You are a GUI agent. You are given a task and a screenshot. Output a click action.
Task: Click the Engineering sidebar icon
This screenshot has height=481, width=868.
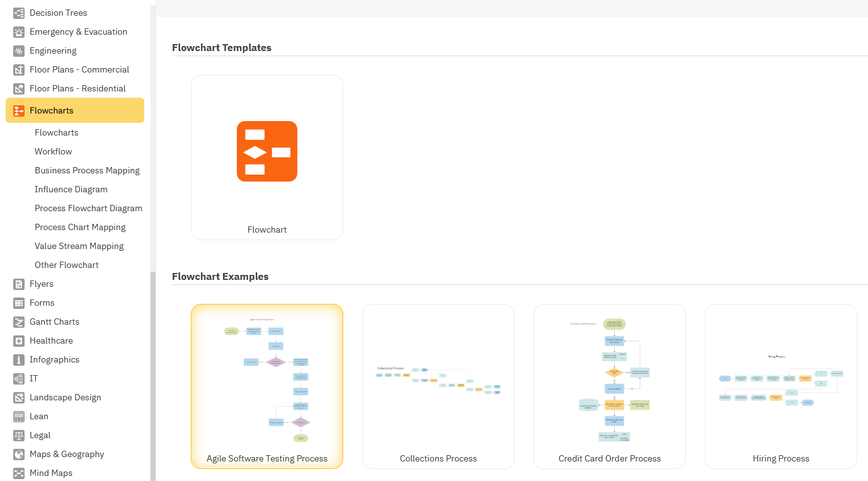pyautogui.click(x=18, y=50)
